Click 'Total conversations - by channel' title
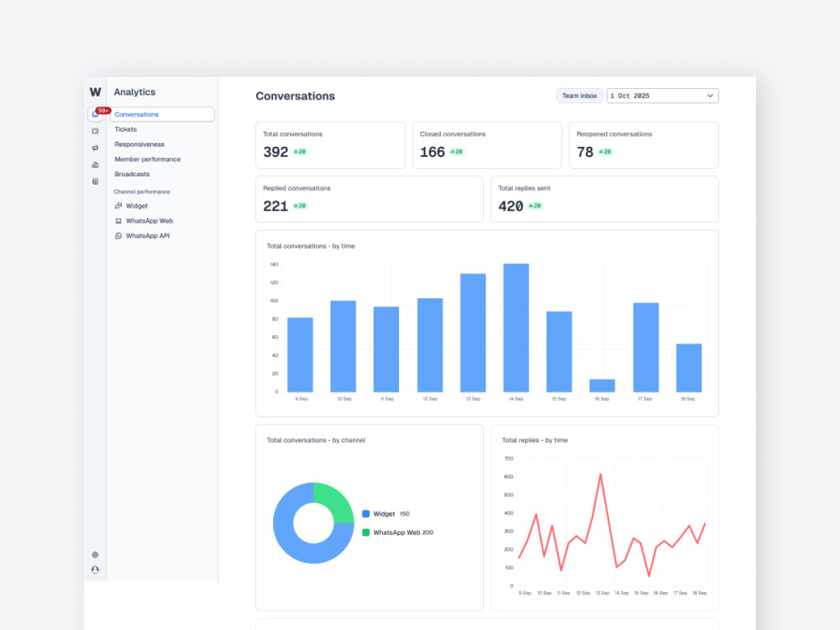Image resolution: width=840 pixels, height=630 pixels. pos(316,440)
